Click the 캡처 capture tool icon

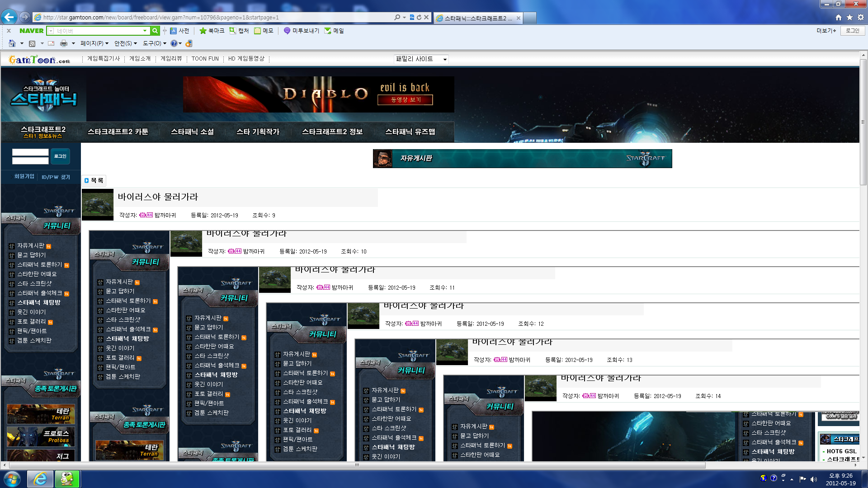(232, 31)
